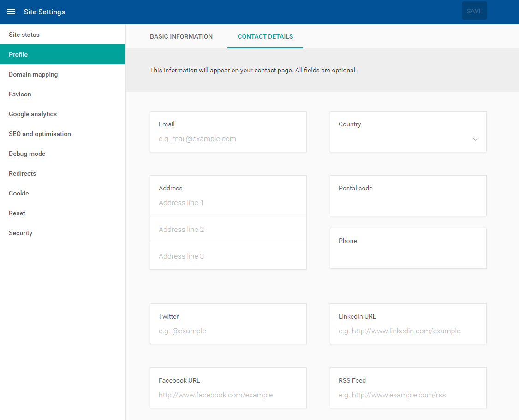519x420 pixels.
Task: Switch to the BASIC INFORMATION tab
Action: 181,36
